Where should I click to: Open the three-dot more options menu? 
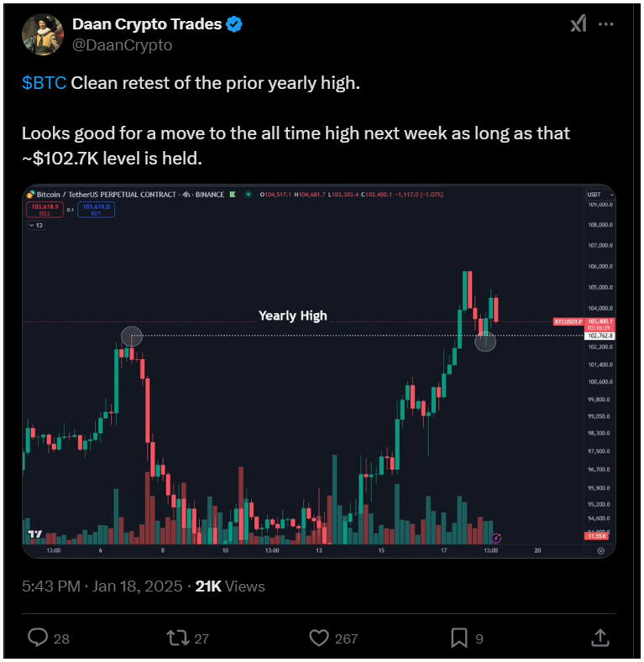tap(606, 24)
